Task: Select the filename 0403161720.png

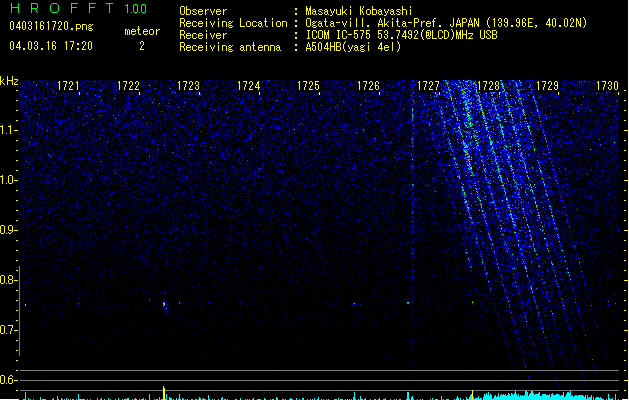Action: coord(51,26)
